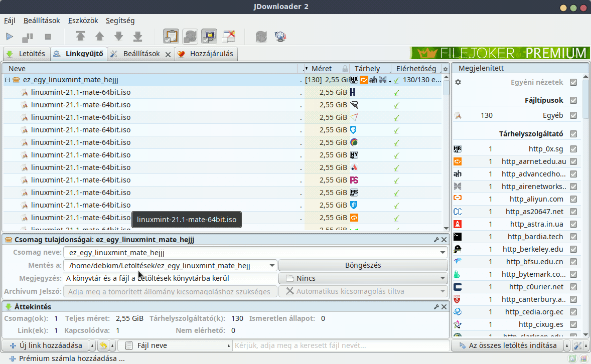
Task: Click the Böngészés button
Action: pos(363,265)
